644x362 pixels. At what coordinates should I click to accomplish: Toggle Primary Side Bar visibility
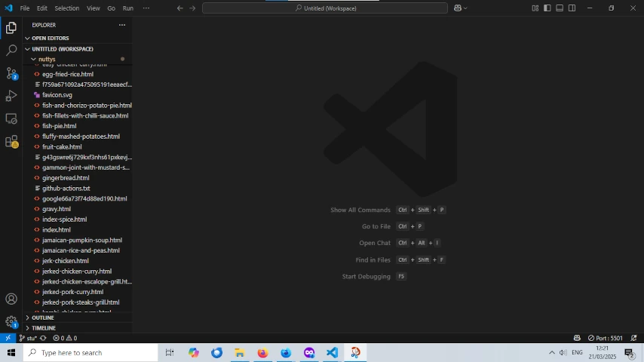[x=547, y=8]
